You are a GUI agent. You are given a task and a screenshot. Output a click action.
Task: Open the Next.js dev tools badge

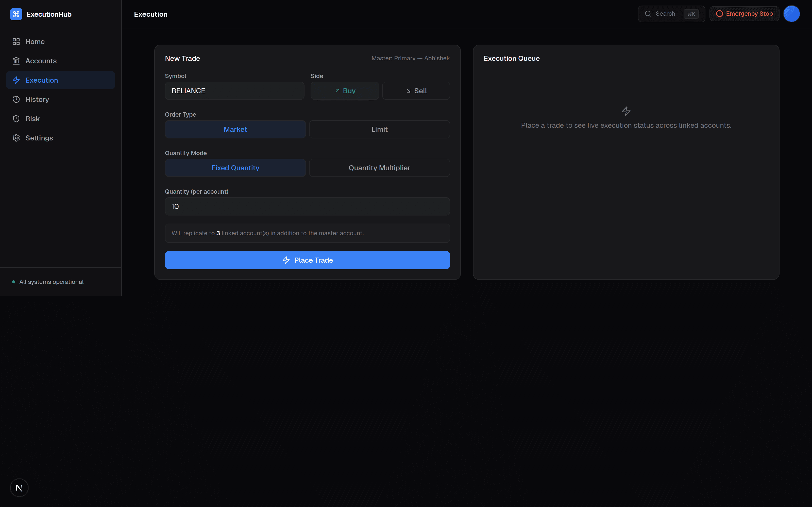tap(19, 487)
